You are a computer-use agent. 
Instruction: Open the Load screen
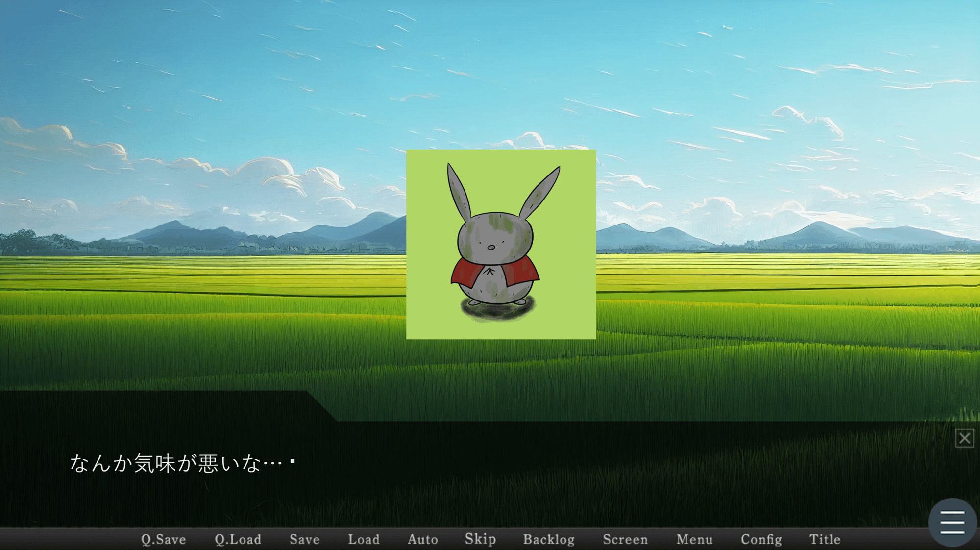[364, 539]
